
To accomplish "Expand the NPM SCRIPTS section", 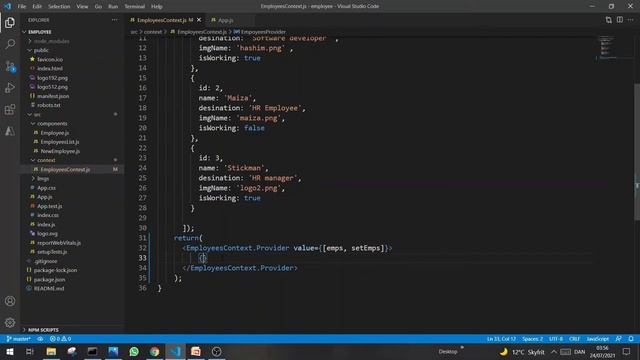I will pos(43,330).
